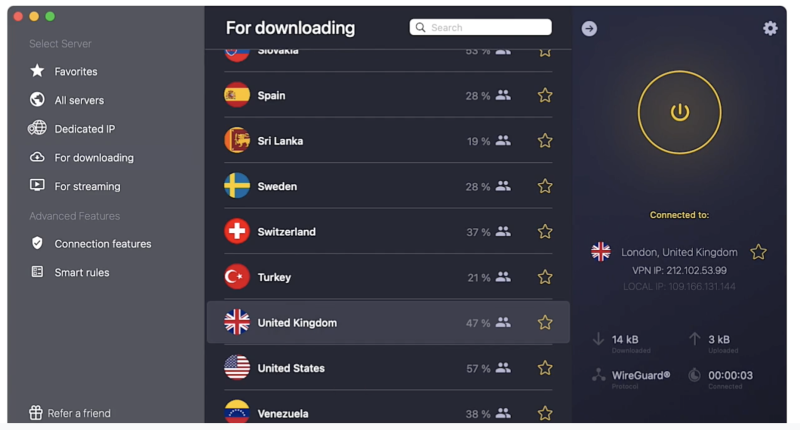
Task: Open the Favorites section
Action: click(x=75, y=72)
